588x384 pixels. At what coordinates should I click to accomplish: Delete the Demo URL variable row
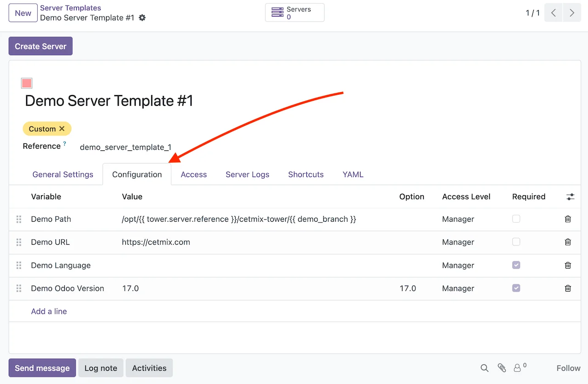coord(568,242)
